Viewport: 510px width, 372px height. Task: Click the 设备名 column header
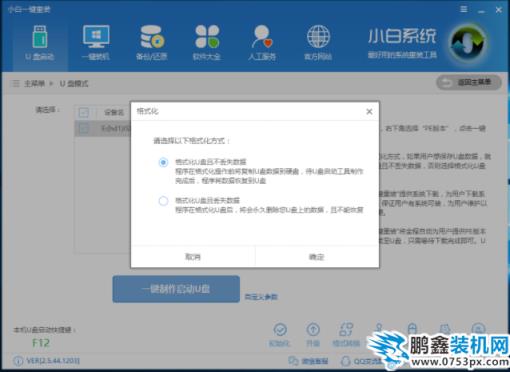pos(114,112)
